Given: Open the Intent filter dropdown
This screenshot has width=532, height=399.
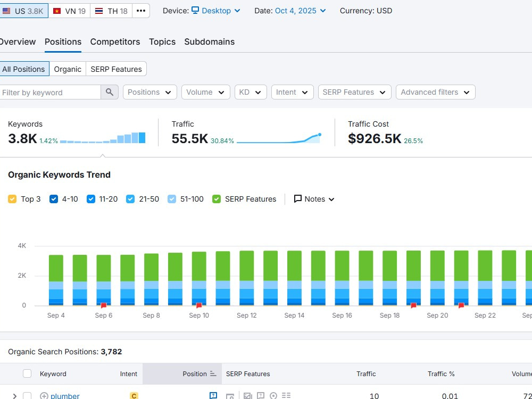Looking at the screenshot, I should click(292, 92).
